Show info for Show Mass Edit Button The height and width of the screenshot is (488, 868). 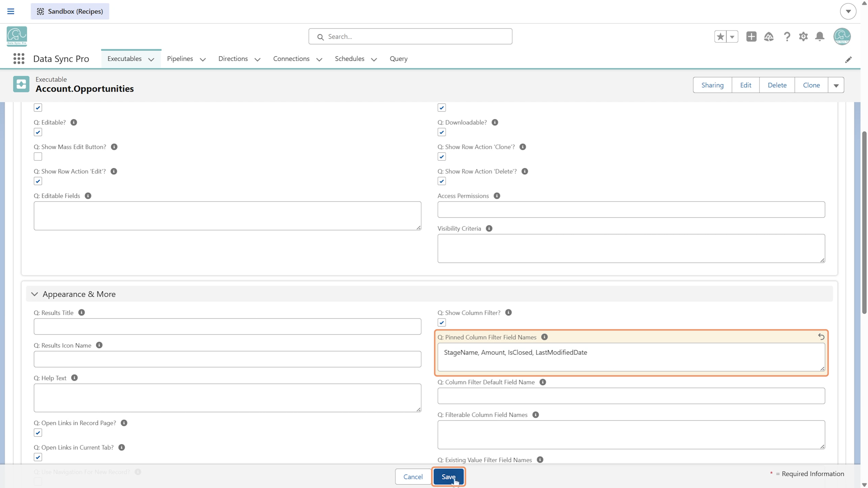point(114,147)
